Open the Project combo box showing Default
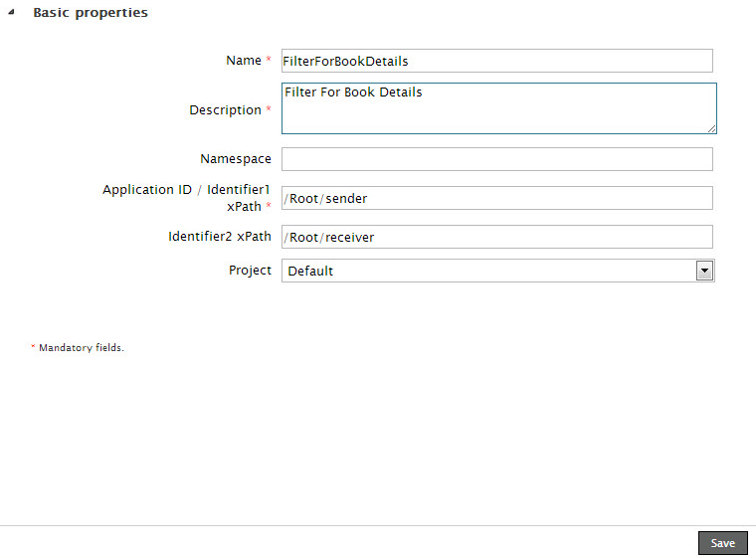This screenshot has width=756, height=558. pyautogui.click(x=487, y=271)
